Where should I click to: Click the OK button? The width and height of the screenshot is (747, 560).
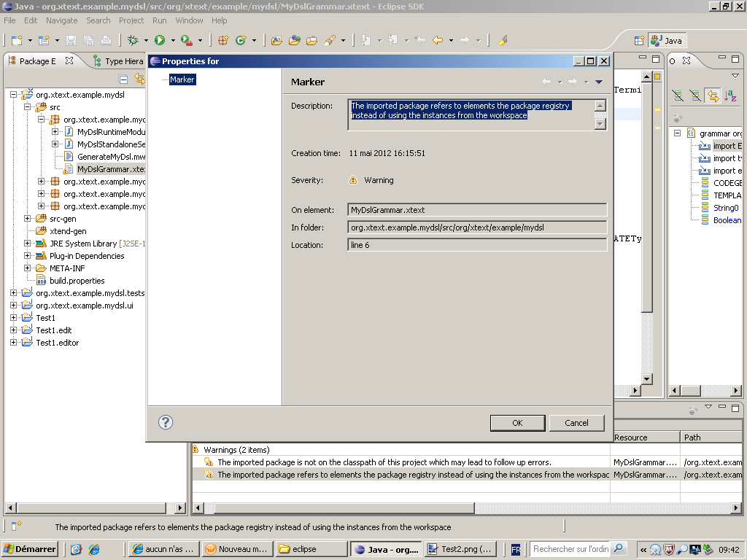[517, 423]
